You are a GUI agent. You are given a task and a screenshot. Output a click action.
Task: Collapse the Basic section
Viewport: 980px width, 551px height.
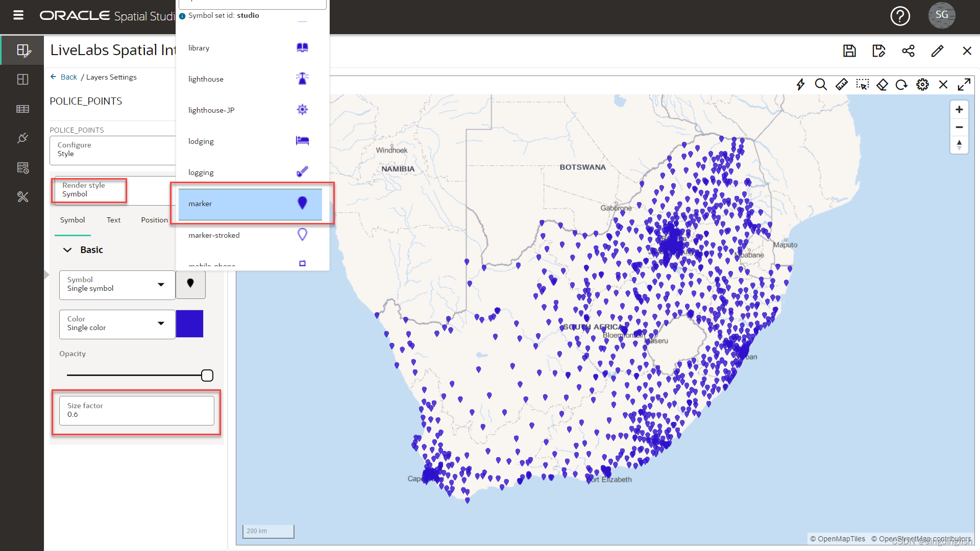(67, 250)
